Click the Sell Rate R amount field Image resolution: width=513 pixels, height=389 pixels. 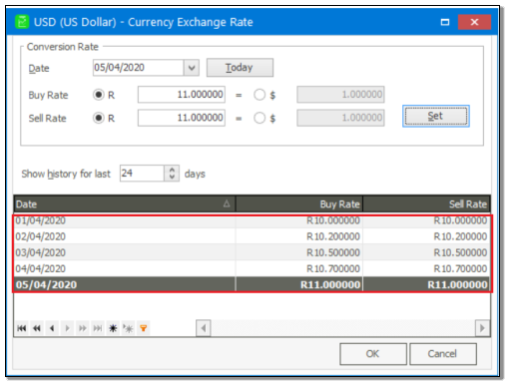click(x=182, y=118)
